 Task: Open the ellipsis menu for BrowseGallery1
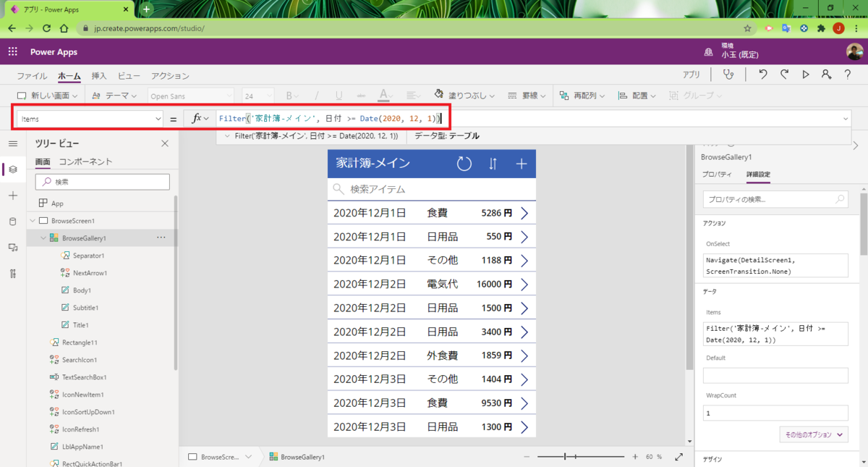pyautogui.click(x=161, y=237)
